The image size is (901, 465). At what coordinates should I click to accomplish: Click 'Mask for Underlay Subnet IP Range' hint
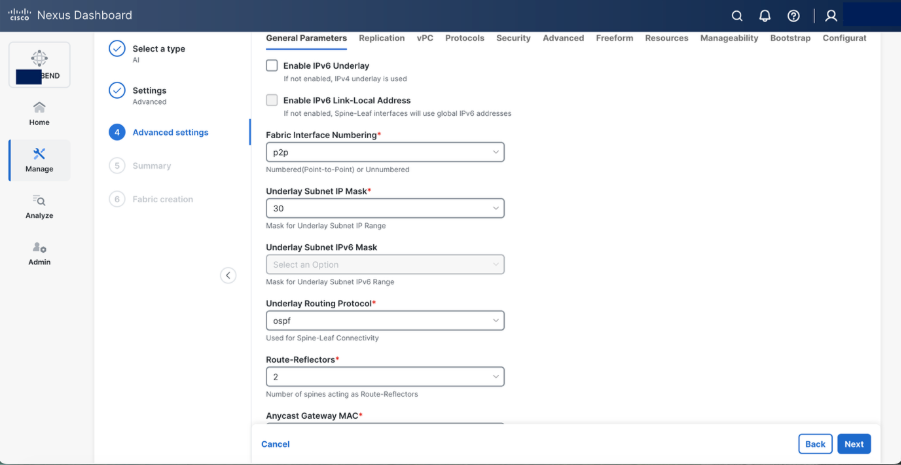point(326,226)
